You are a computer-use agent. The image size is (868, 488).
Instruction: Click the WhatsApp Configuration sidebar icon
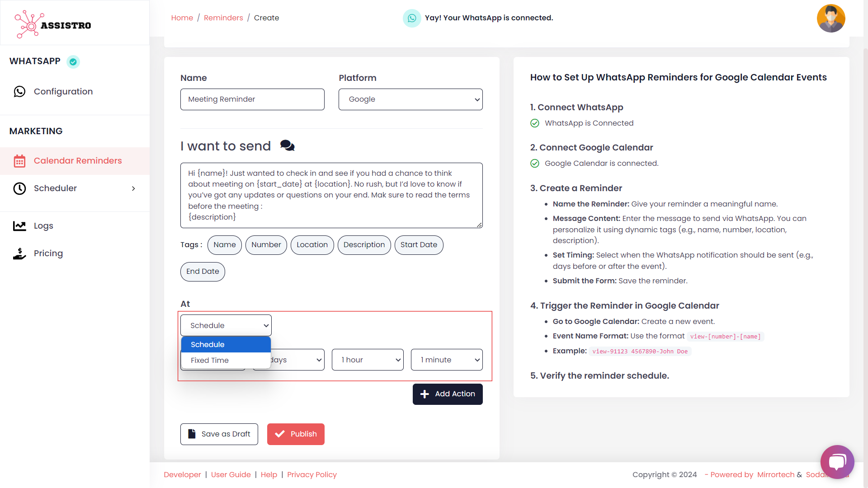point(19,92)
